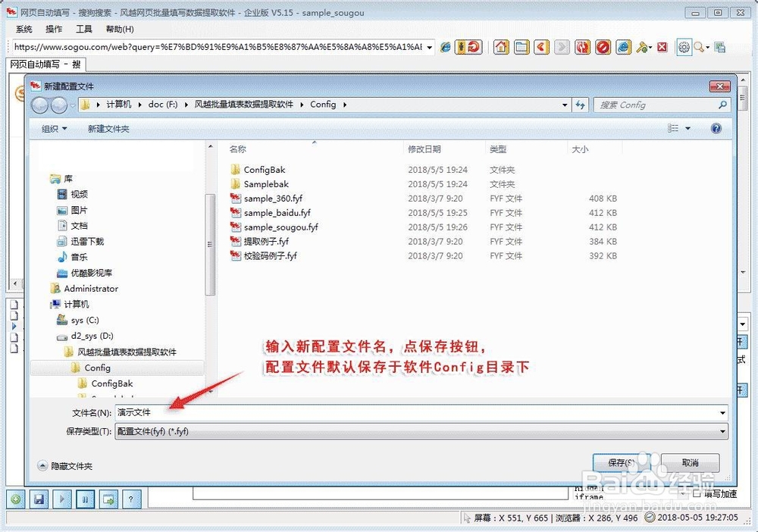Viewport: 758px width, 532px height.
Task: Click the reload page red arrows icon
Action: pos(582,47)
